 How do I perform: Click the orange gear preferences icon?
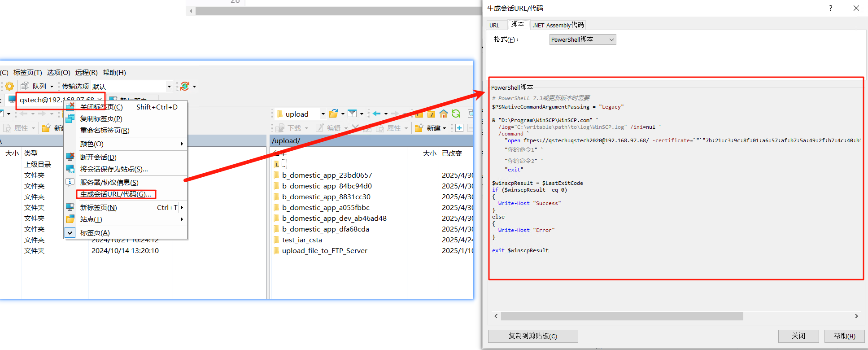coord(9,86)
